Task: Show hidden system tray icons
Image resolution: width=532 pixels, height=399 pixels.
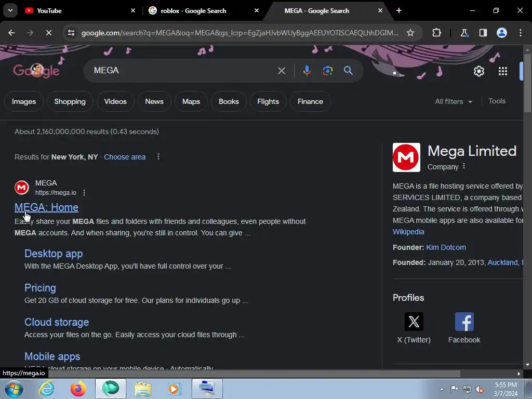Action: coord(442,389)
